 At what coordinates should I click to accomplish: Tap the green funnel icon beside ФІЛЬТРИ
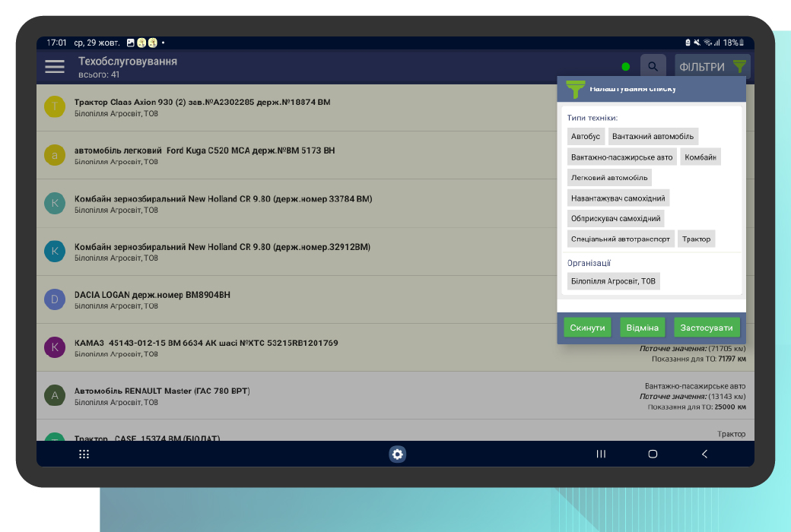tap(739, 67)
